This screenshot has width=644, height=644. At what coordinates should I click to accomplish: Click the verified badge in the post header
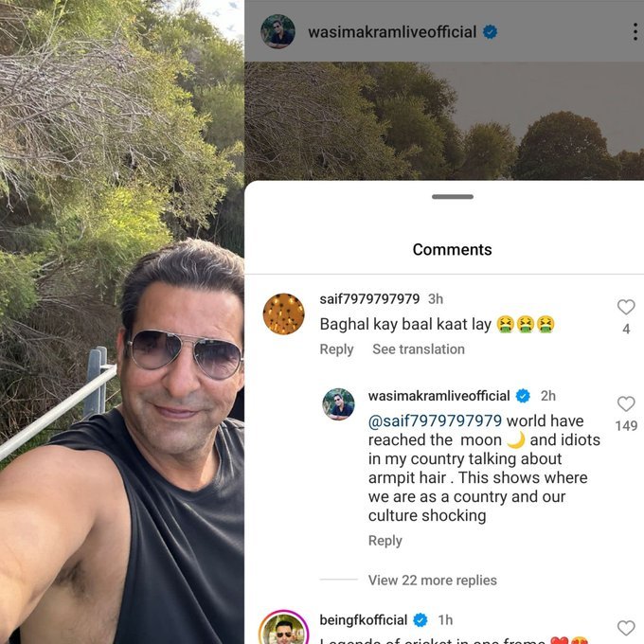coord(491,32)
